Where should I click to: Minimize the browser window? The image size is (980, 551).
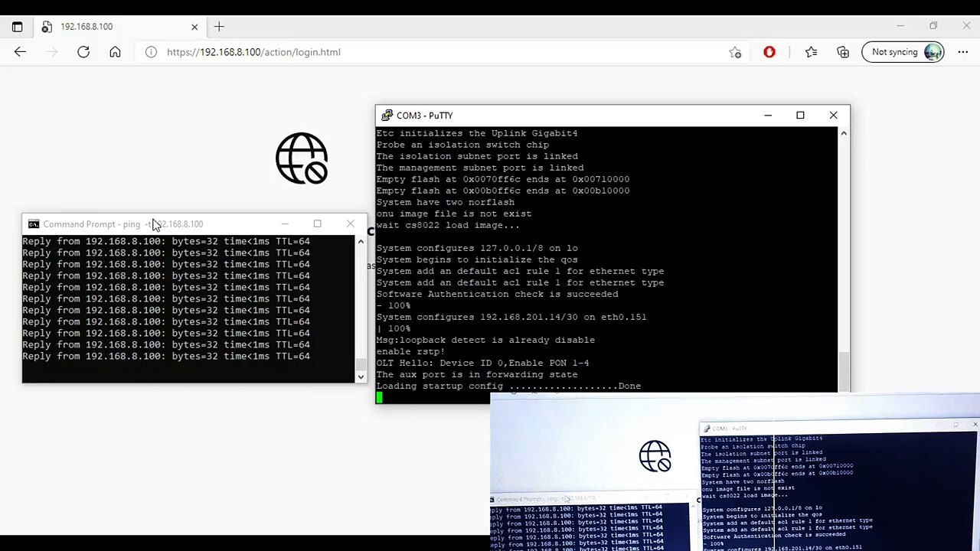900,27
